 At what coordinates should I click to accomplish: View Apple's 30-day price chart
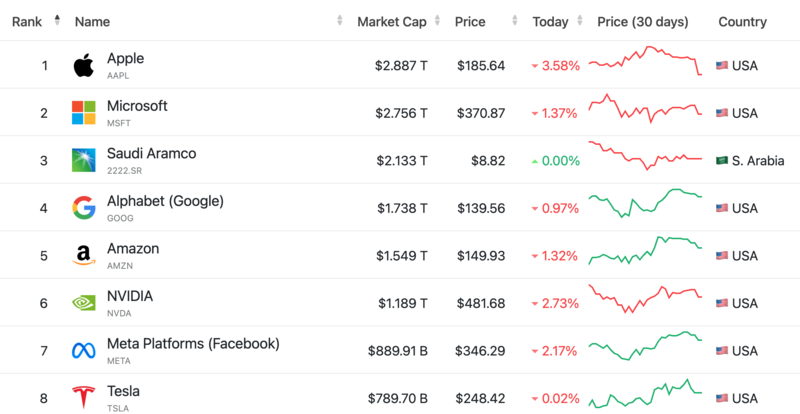(645, 61)
